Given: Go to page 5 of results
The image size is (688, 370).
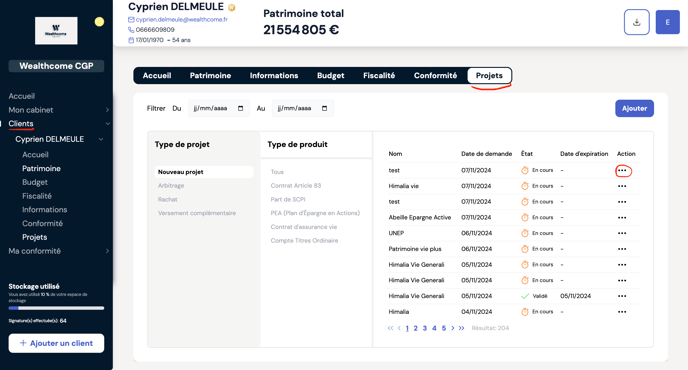Looking at the screenshot, I should (x=444, y=328).
